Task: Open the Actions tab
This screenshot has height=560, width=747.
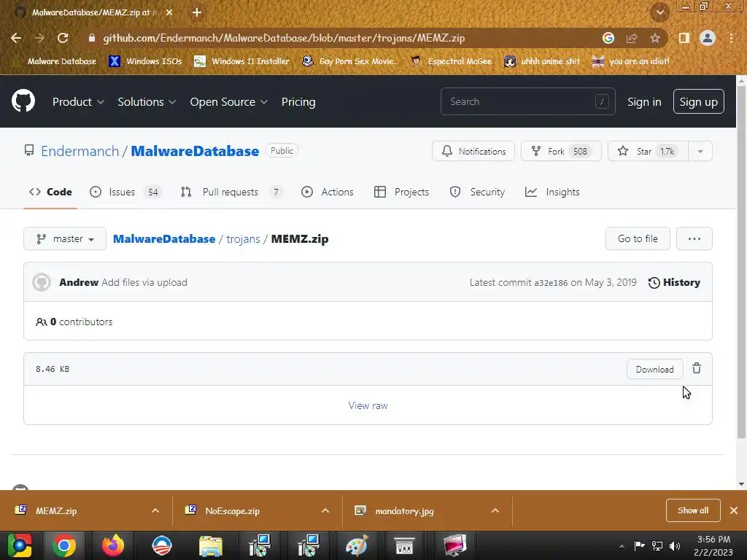Action: click(328, 192)
